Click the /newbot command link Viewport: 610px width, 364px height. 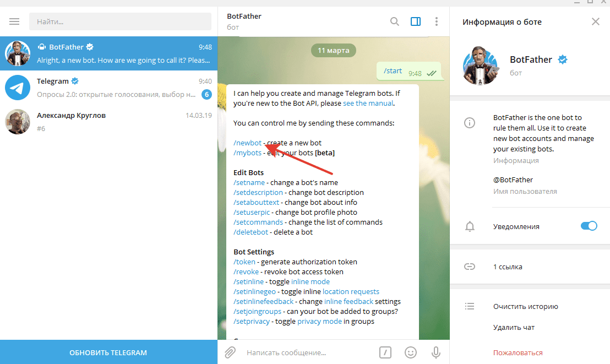click(x=247, y=143)
